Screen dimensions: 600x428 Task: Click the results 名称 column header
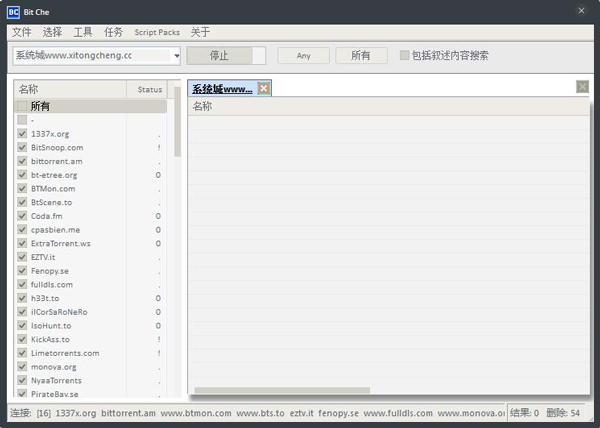click(x=388, y=106)
